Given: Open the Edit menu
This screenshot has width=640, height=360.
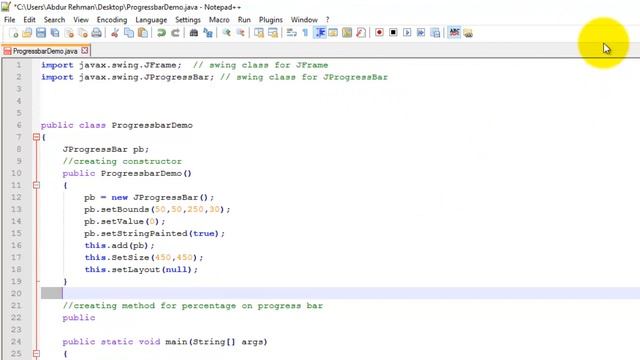Looking at the screenshot, I should 29,20.
